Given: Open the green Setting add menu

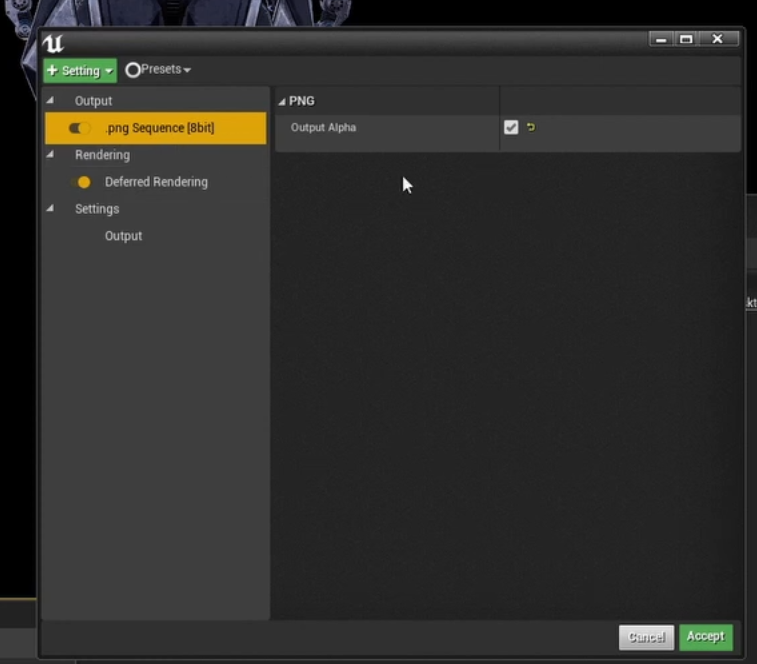Looking at the screenshot, I should [x=80, y=71].
